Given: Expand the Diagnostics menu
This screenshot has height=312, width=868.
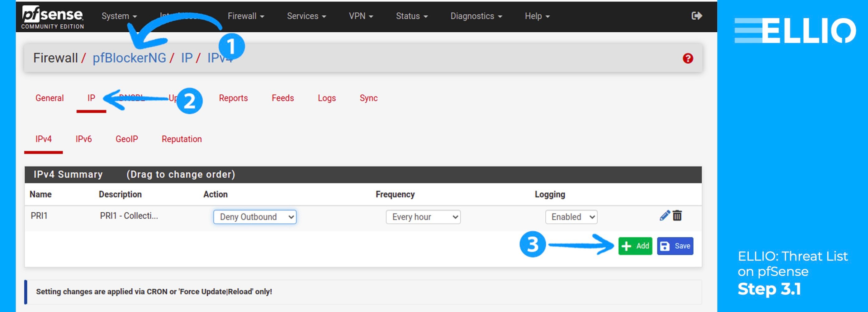Looking at the screenshot, I should click(x=476, y=16).
